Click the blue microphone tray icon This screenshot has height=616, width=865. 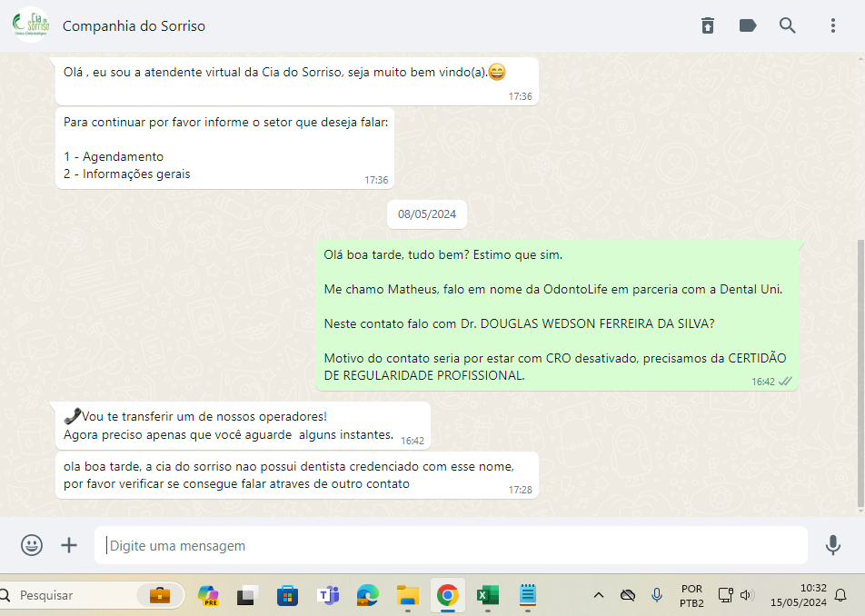point(656,594)
